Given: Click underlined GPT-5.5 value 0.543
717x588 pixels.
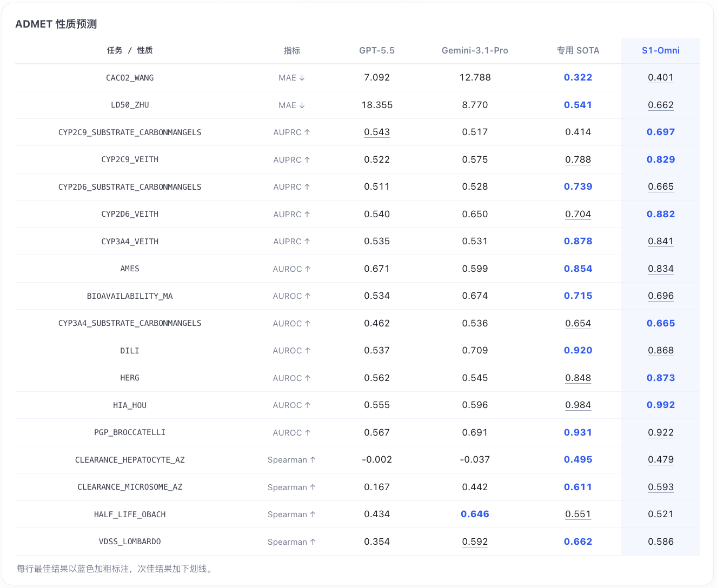Looking at the screenshot, I should tap(377, 132).
